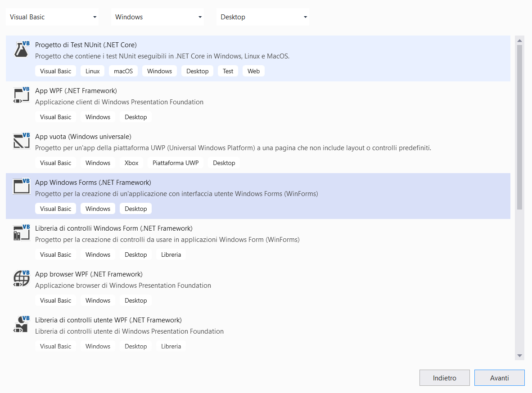Click the App Windows Forms template icon
532x393 pixels.
click(x=21, y=187)
